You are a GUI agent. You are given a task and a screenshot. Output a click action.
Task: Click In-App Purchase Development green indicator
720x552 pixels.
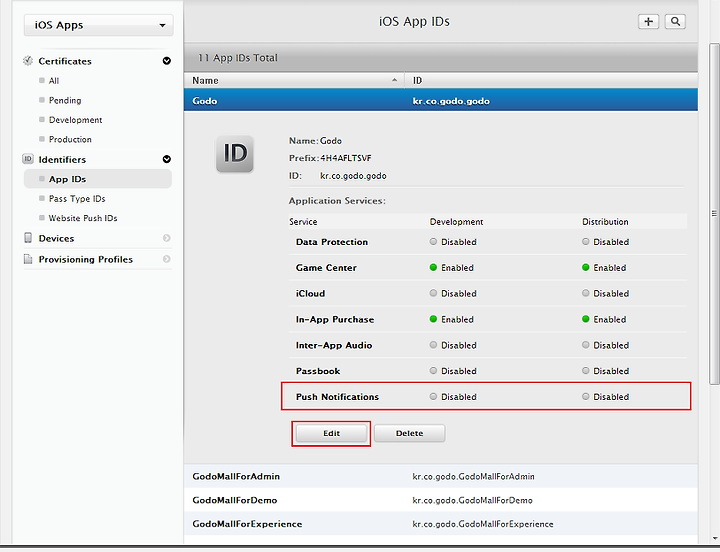coord(433,319)
